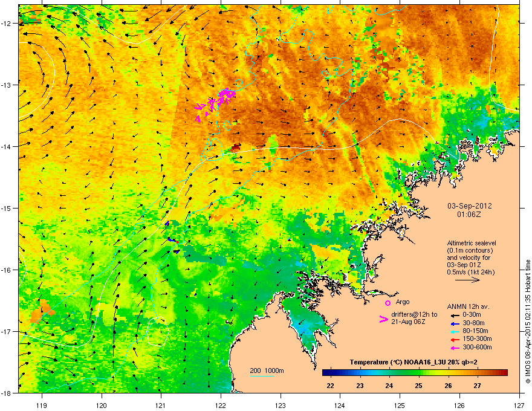Click the '0.5m/s (1kt 24h)' scale text
Image resolution: width=532 pixels, height=411 pixels.
(x=470, y=273)
